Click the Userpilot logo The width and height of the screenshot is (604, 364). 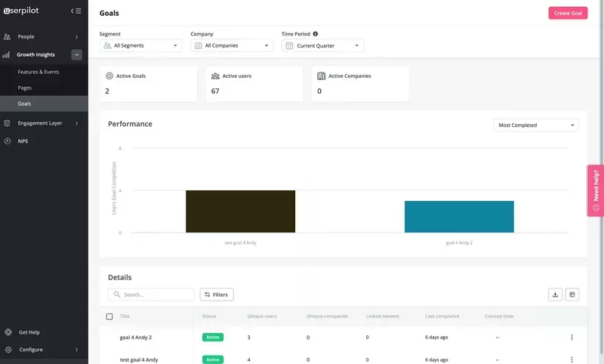[23, 11]
